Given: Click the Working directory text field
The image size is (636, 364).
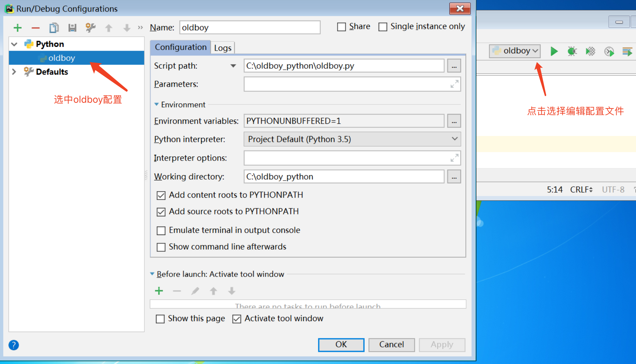Looking at the screenshot, I should pos(344,177).
